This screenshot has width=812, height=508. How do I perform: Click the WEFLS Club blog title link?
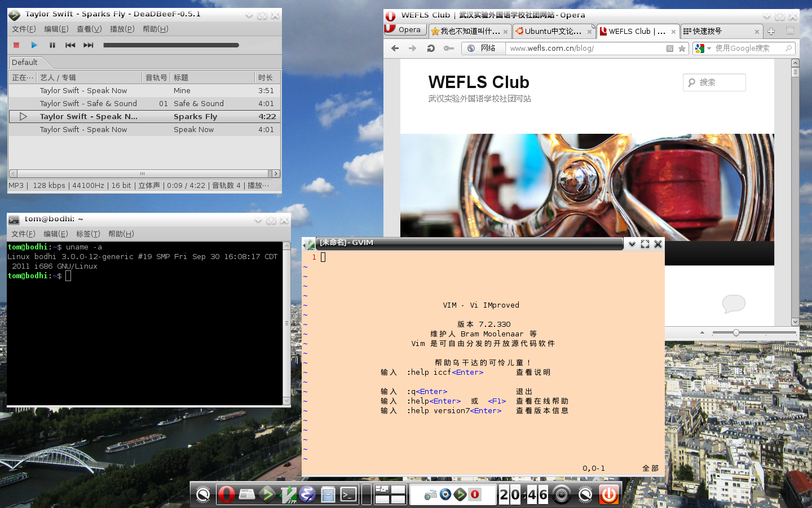pyautogui.click(x=479, y=82)
